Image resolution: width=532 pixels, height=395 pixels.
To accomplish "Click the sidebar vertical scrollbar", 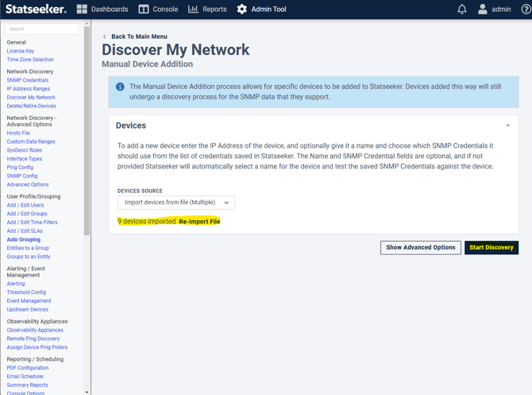I will click(x=87, y=127).
